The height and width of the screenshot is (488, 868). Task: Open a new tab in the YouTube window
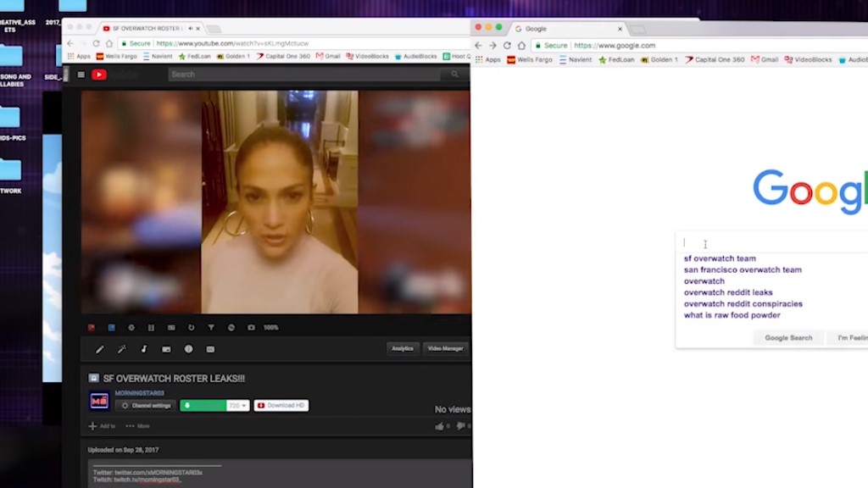[214, 28]
